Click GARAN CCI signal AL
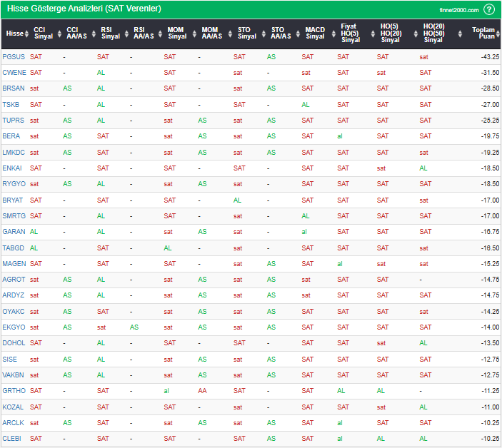This screenshot has height=448, width=502. pyautogui.click(x=34, y=232)
